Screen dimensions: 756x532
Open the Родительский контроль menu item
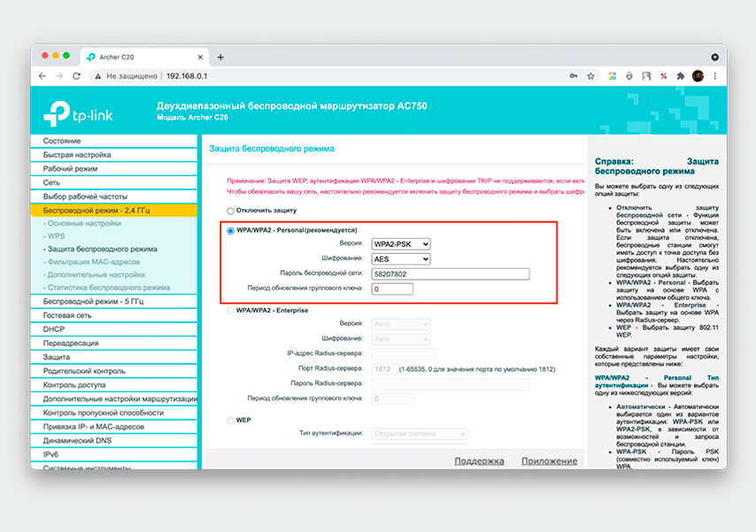tap(114, 372)
